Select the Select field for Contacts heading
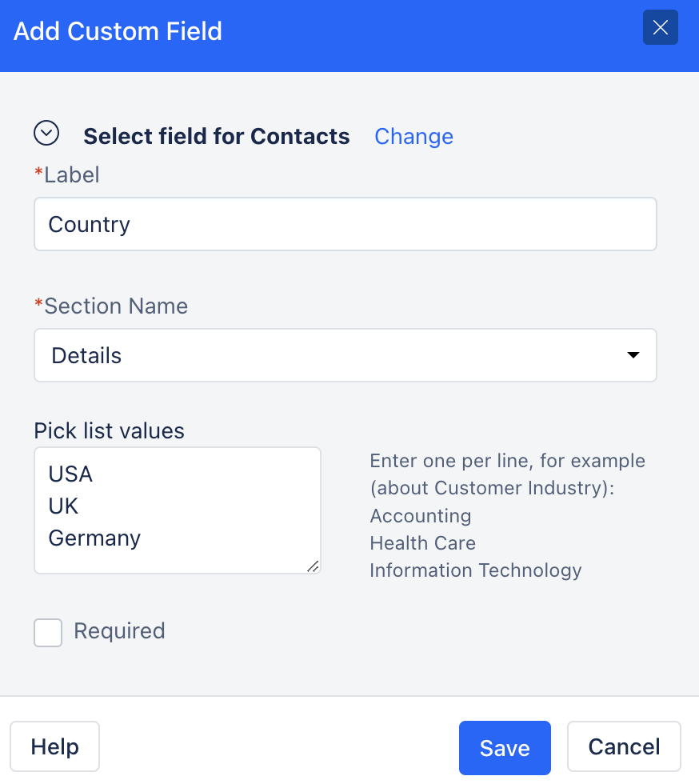Viewport: 699px width, 784px height. [x=217, y=137]
